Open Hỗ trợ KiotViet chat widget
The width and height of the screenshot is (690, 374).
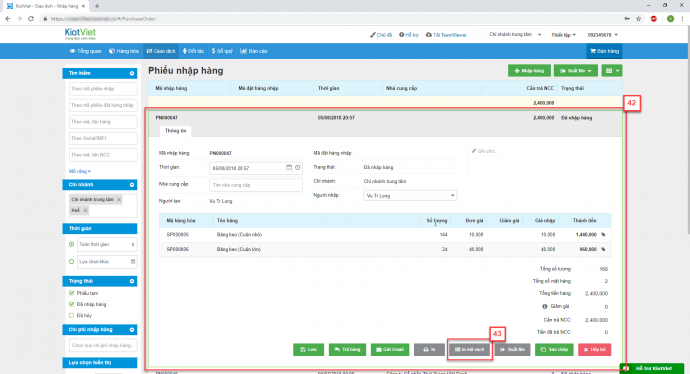pos(652,368)
